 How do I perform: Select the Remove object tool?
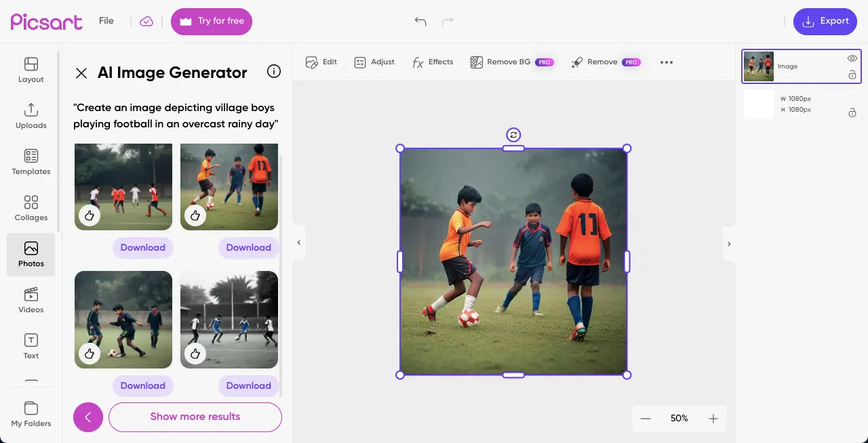pos(606,62)
